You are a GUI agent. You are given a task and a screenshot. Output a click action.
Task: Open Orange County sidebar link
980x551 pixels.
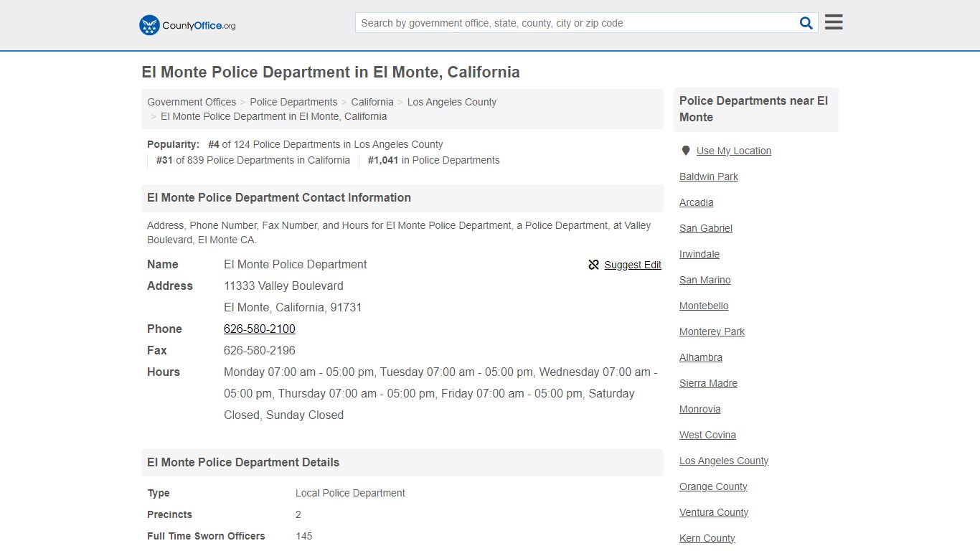click(x=714, y=486)
